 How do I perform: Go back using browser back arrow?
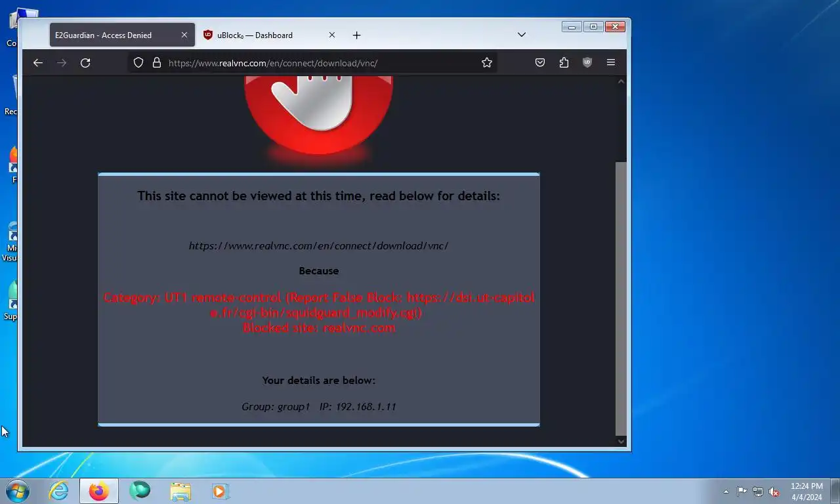[x=38, y=63]
